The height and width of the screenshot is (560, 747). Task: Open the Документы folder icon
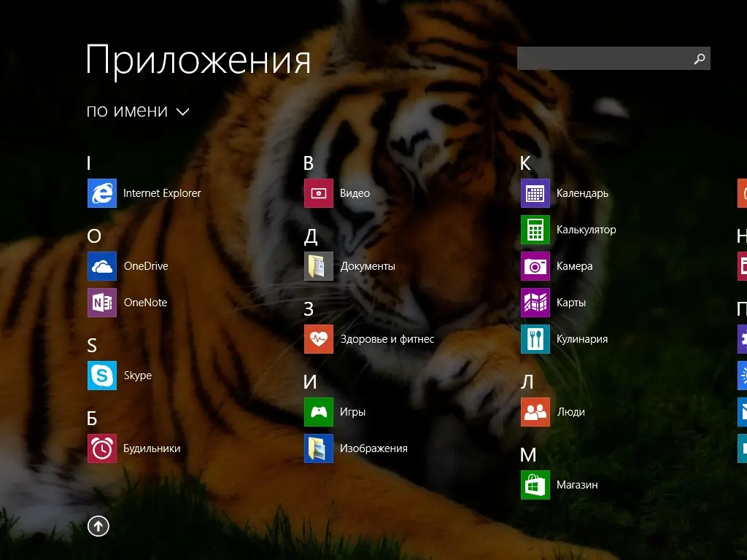[x=319, y=266]
